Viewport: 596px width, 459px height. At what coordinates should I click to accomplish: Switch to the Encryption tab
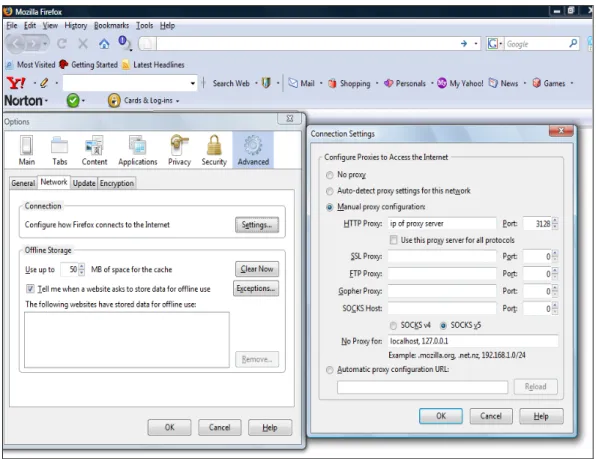(117, 183)
